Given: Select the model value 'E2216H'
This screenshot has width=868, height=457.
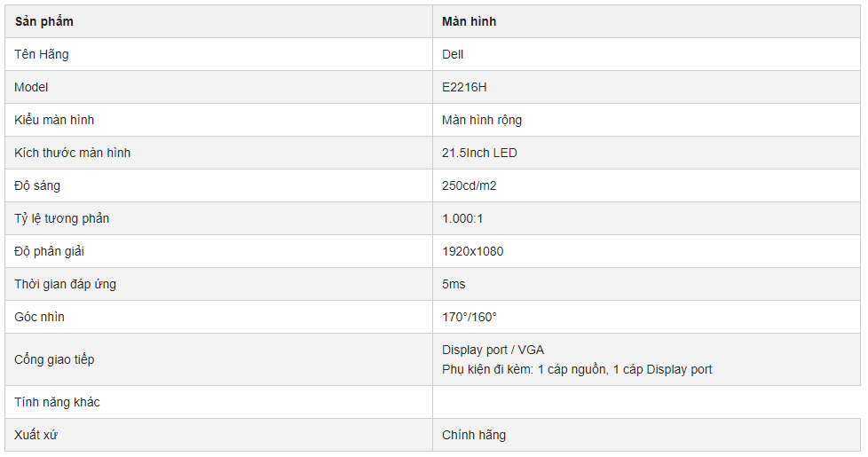Looking at the screenshot, I should pos(464,87).
